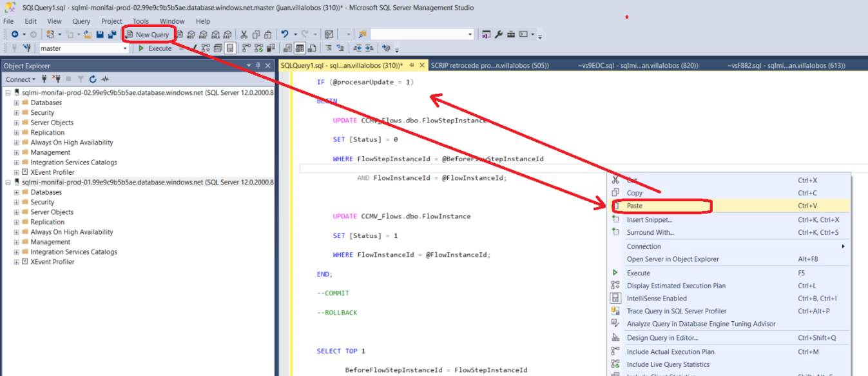The image size is (868, 376).
Task: Click the Change Connection icon beside master dropdown
Action: [28, 48]
